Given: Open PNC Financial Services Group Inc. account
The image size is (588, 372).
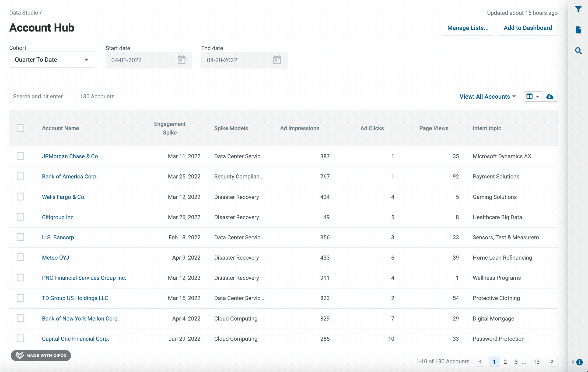Looking at the screenshot, I should (84, 278).
